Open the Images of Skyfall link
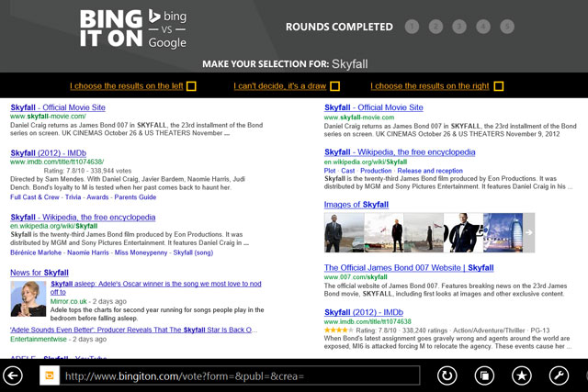588x392 pixels. [356, 205]
